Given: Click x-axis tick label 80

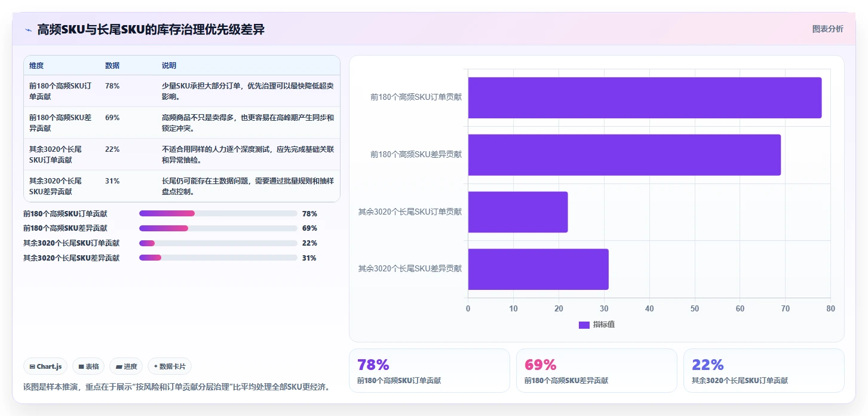Looking at the screenshot, I should 830,308.
